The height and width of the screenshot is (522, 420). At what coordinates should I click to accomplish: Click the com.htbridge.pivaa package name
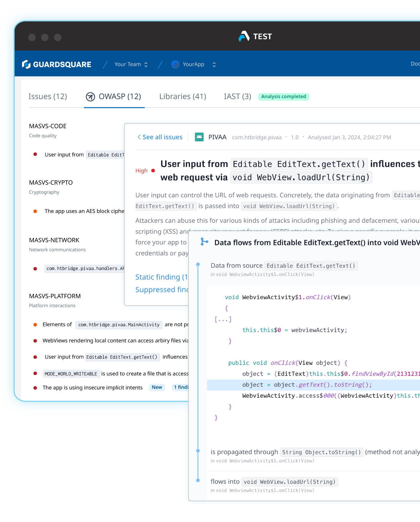257,137
